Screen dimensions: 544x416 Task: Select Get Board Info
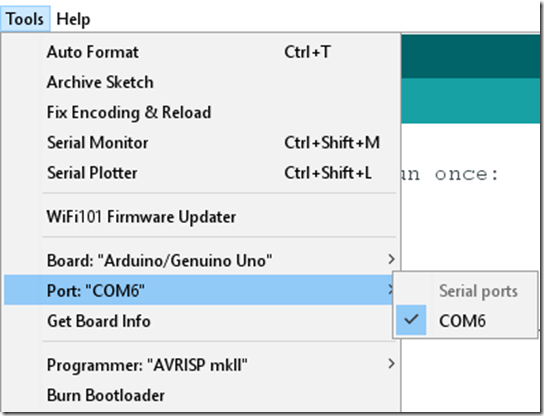tap(200, 321)
